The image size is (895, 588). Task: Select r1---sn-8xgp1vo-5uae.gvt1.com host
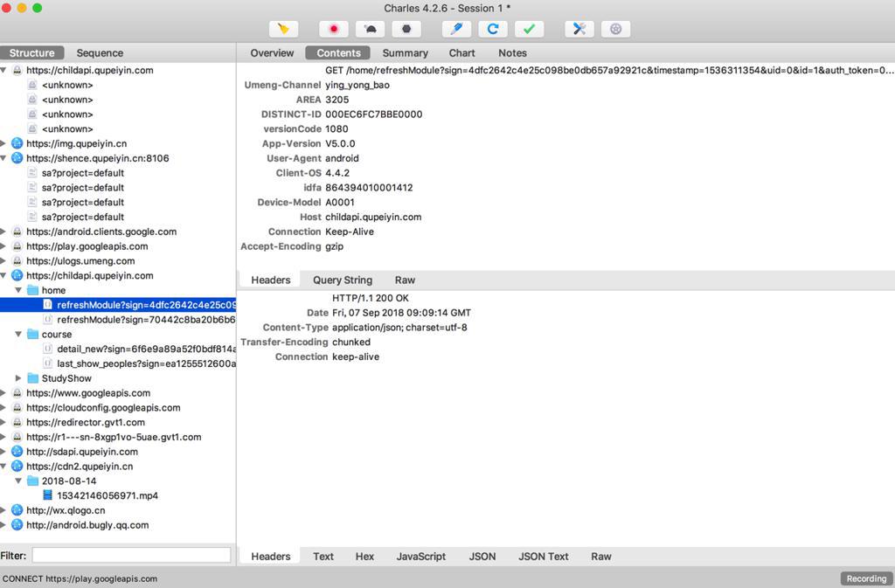pyautogui.click(x=114, y=437)
